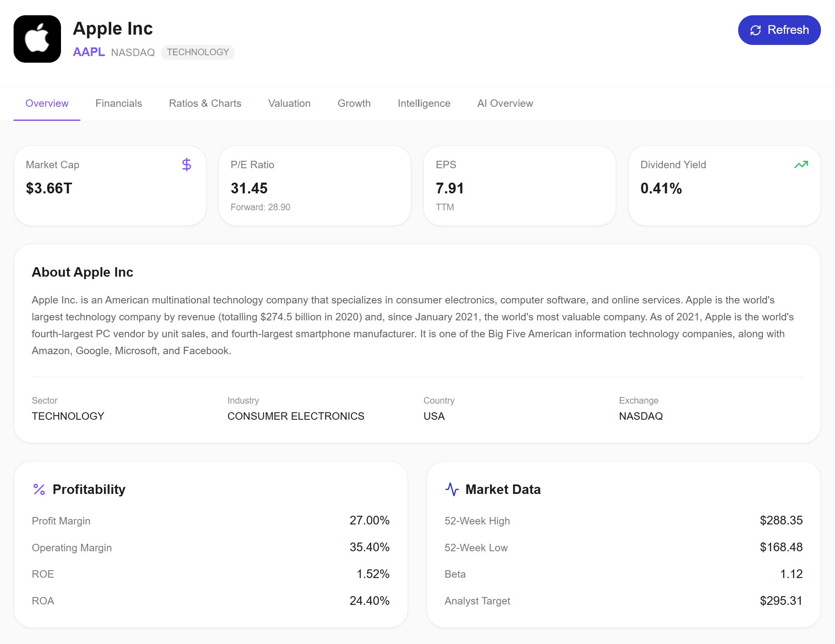Click the Overview tab to stay on overview
Screen dimensions: 835x644
(x=47, y=103)
